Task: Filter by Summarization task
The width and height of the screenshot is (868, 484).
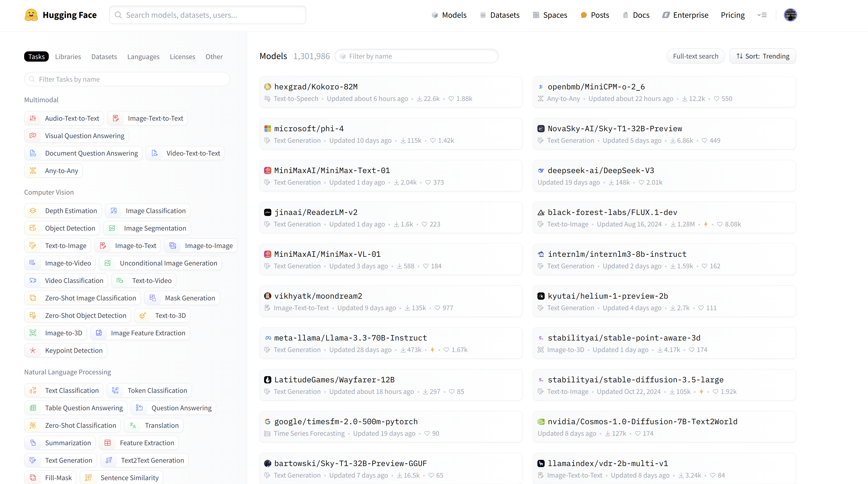Action: coord(60,443)
